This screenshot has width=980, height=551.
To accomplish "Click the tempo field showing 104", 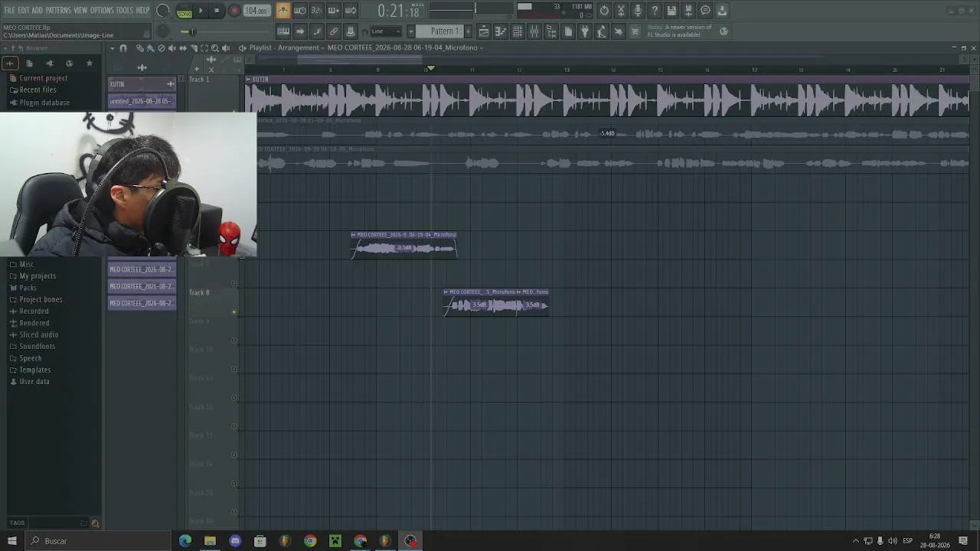I will point(256,11).
